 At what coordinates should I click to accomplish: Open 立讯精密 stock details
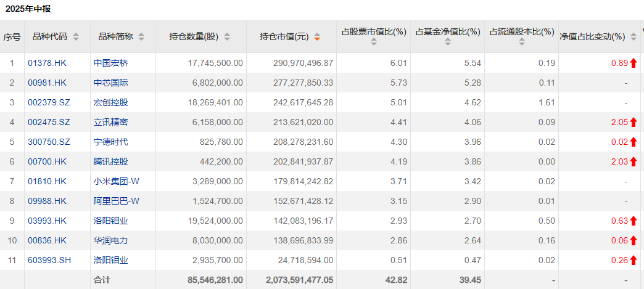[x=111, y=122]
